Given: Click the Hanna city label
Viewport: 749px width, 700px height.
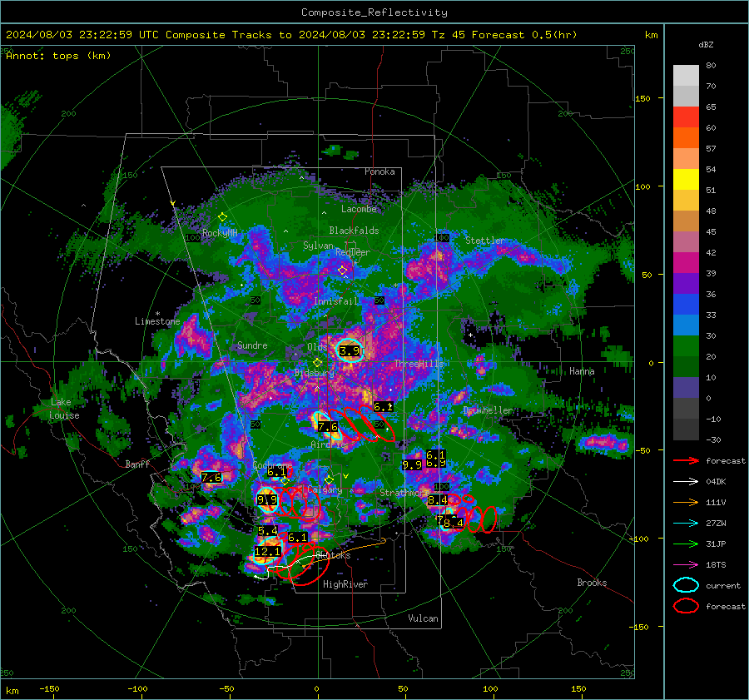Looking at the screenshot, I should click(582, 370).
